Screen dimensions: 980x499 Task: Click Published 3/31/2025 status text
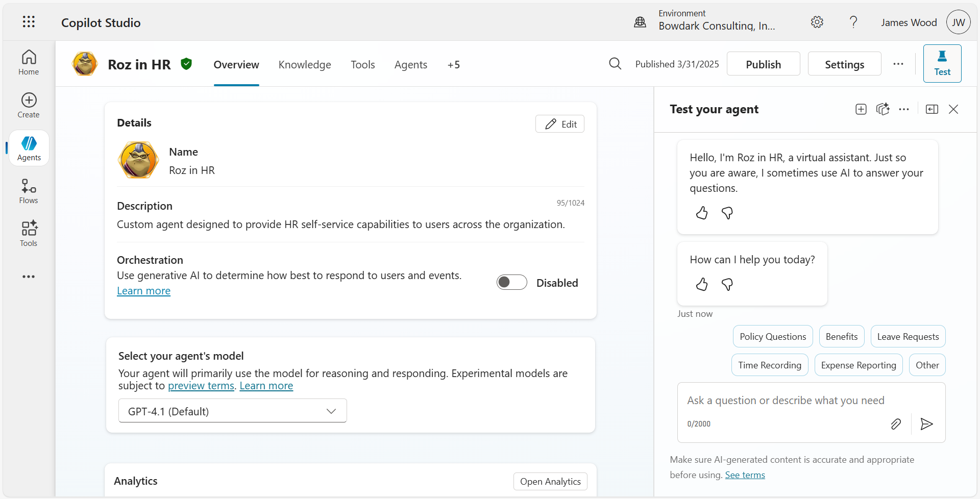coord(677,64)
